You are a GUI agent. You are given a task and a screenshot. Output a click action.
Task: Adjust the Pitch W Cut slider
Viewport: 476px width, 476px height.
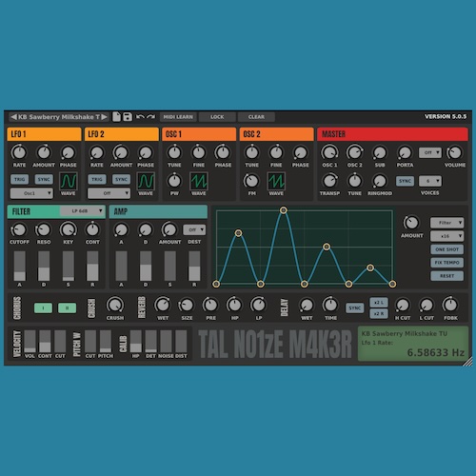click(90, 341)
